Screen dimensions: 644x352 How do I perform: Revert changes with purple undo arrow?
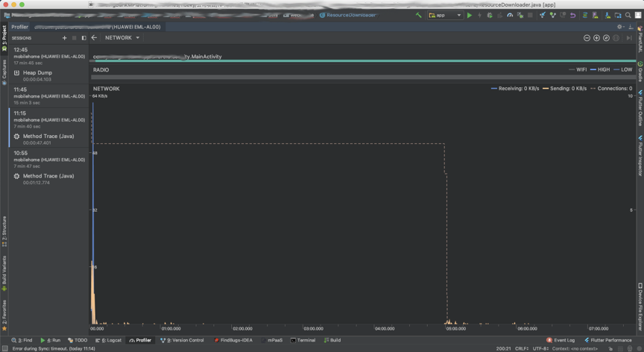click(573, 15)
